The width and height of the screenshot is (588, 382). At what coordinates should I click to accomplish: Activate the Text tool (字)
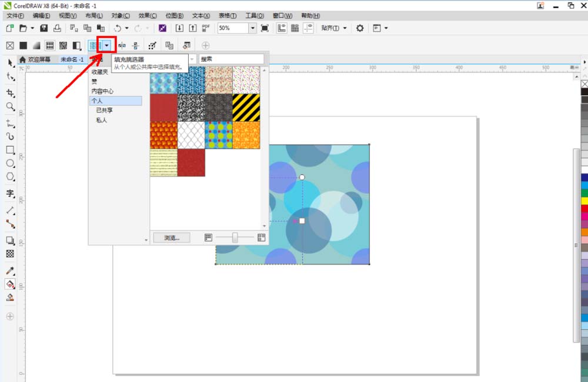click(x=10, y=193)
